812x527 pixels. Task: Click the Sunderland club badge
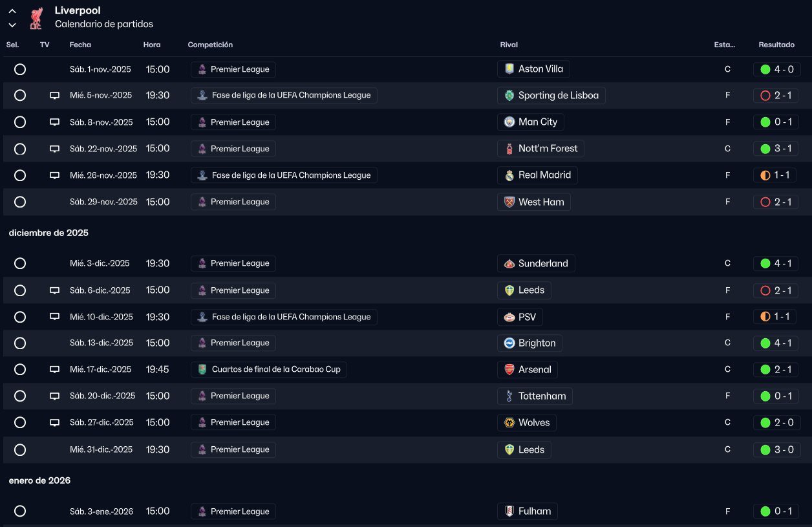coord(509,263)
